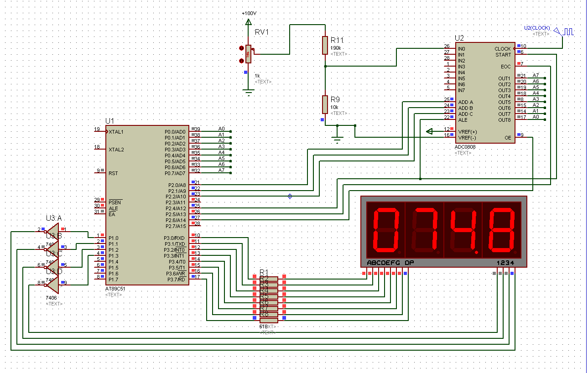Click the U2(CLOCK) pulse generator symbol
Screen dimensions: 588x373
pos(568,31)
